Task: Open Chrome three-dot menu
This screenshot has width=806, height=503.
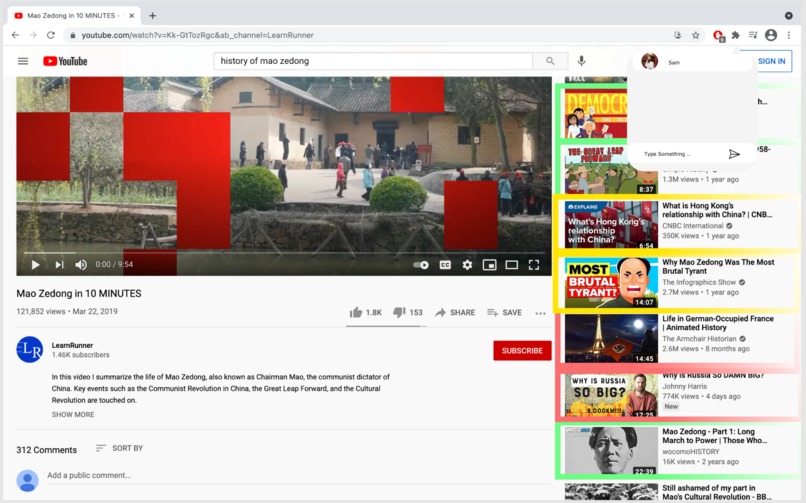Action: [x=789, y=35]
